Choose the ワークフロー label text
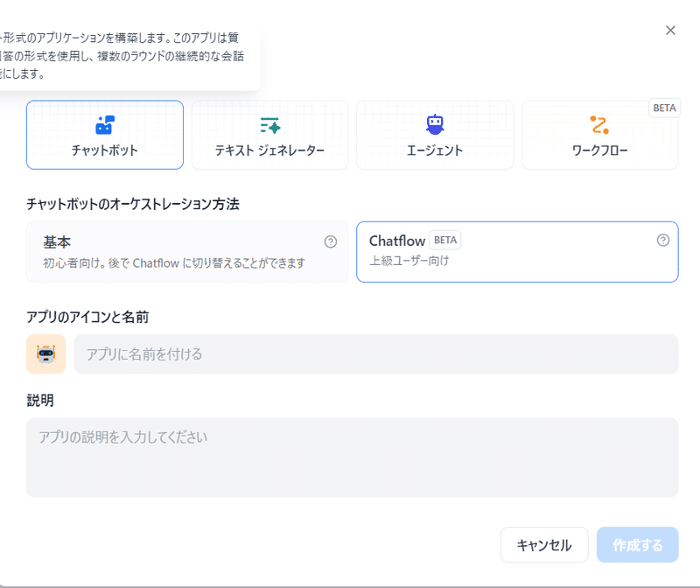The height and width of the screenshot is (588, 700). pos(599,150)
